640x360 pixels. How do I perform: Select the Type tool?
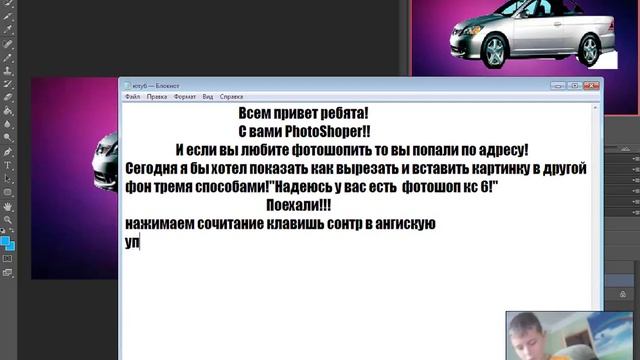click(x=7, y=165)
